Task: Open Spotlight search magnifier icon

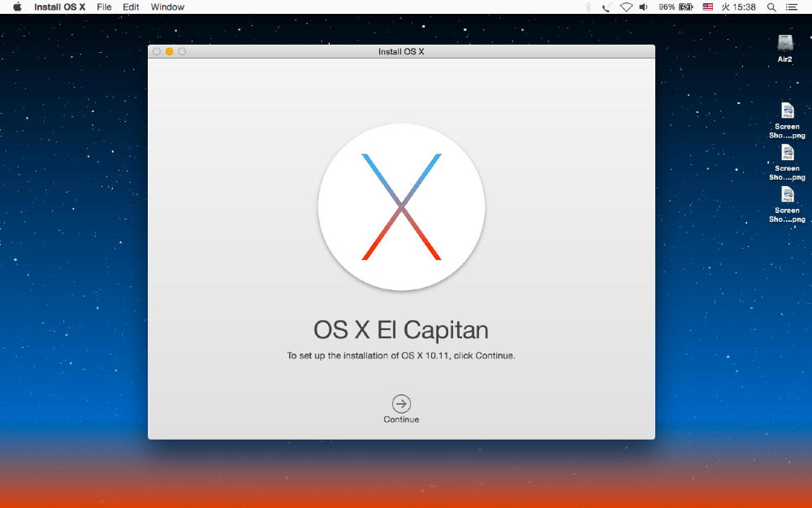Action: tap(771, 7)
